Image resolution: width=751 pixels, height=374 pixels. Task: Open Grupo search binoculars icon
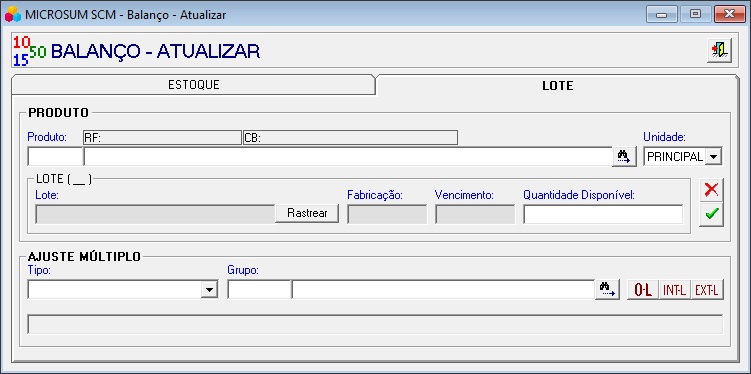coord(607,289)
